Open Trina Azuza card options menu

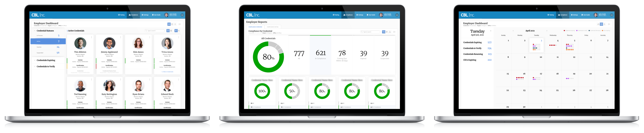point(179,37)
